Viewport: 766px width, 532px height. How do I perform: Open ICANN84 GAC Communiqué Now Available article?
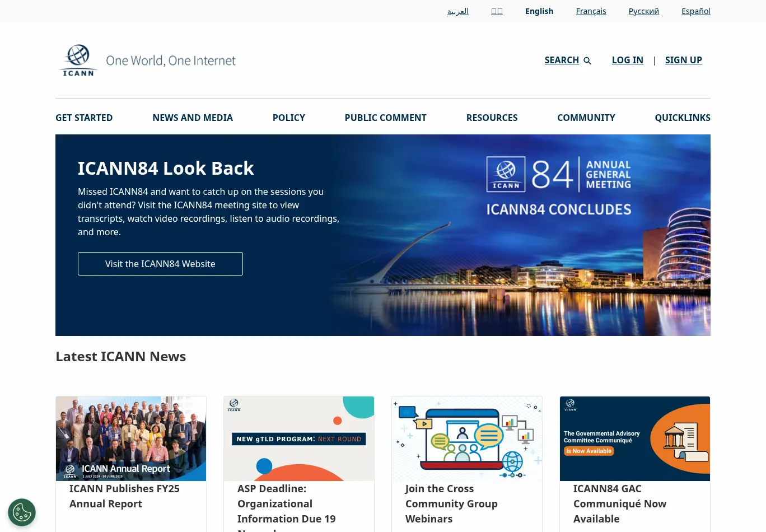pyautogui.click(x=619, y=503)
